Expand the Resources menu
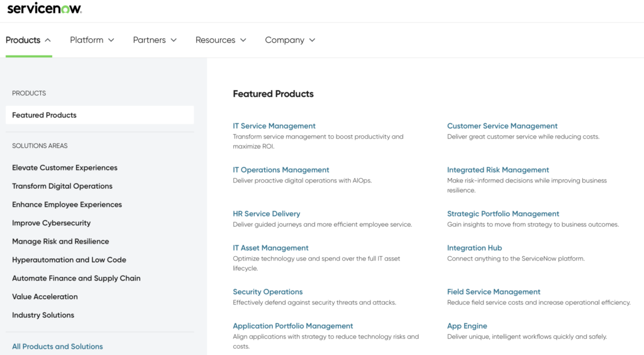The height and width of the screenshot is (355, 644). [220, 40]
